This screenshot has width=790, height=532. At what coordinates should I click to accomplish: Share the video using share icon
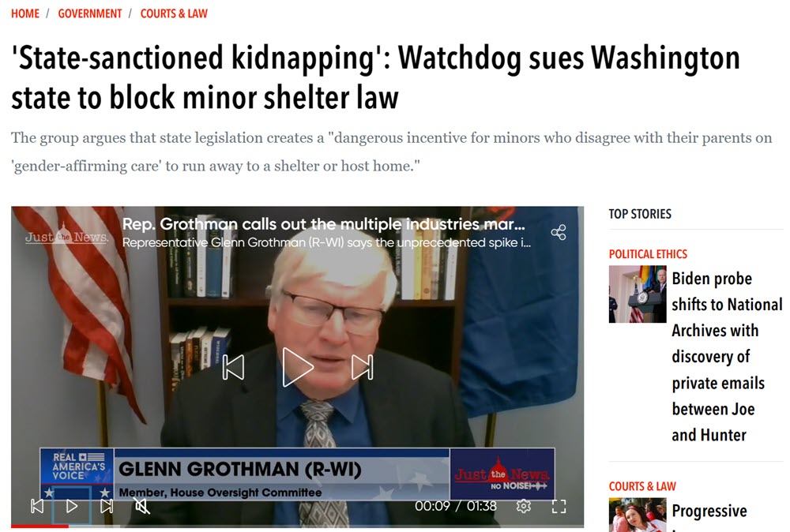(559, 232)
